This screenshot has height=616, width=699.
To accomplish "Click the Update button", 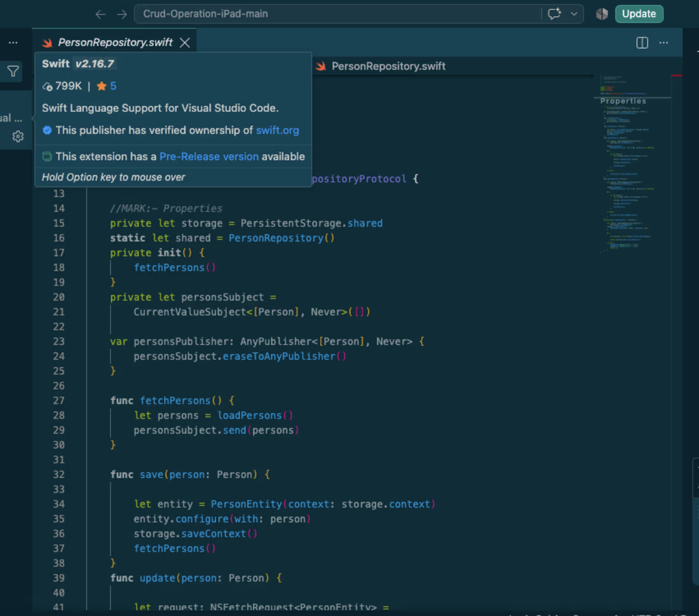I will pos(639,14).
